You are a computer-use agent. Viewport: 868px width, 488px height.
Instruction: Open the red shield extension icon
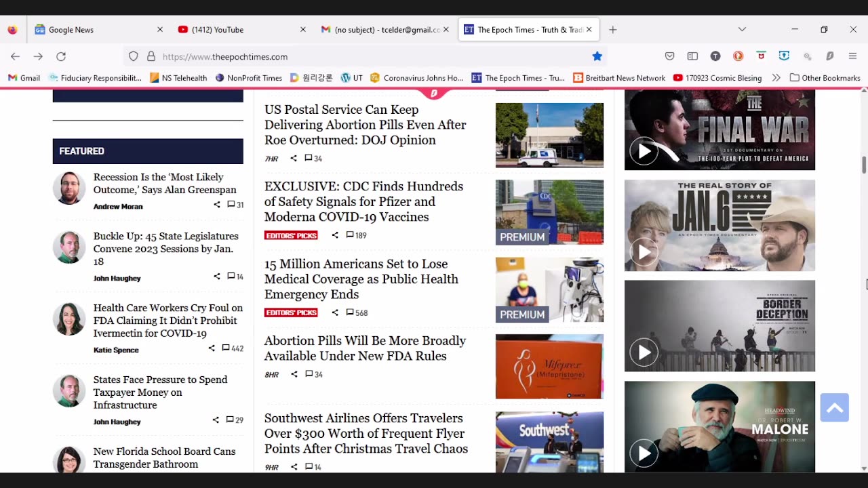761,56
